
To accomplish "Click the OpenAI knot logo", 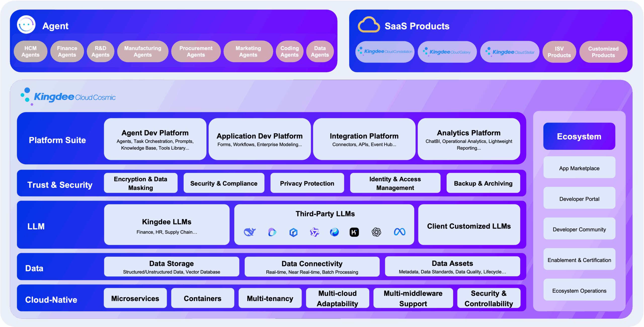I will click(376, 232).
